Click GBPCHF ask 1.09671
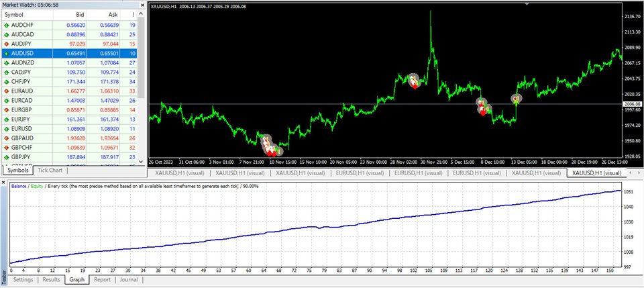Image resolution: width=644 pixels, height=288 pixels. [x=109, y=148]
